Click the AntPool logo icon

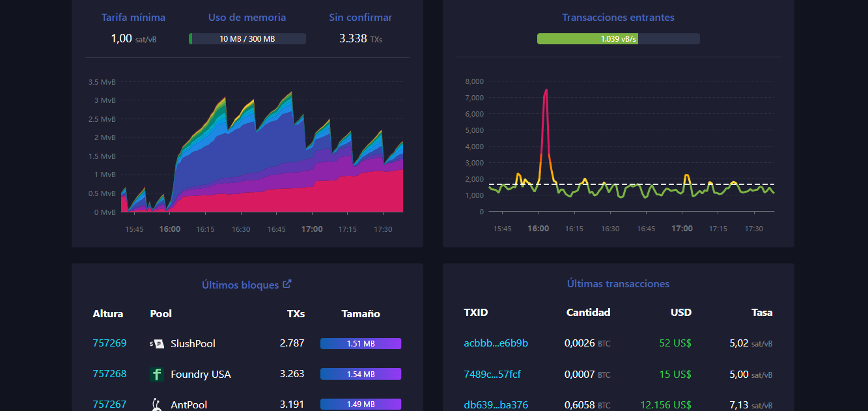[x=156, y=404]
